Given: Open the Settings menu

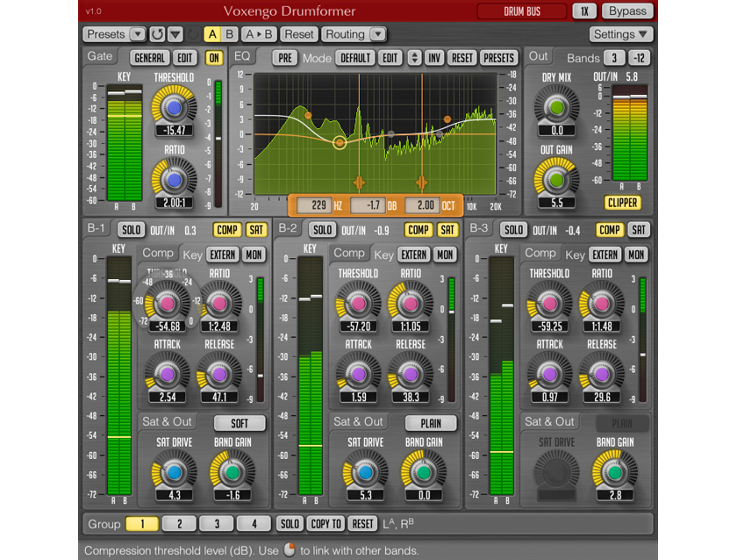Looking at the screenshot, I should pyautogui.click(x=621, y=34).
